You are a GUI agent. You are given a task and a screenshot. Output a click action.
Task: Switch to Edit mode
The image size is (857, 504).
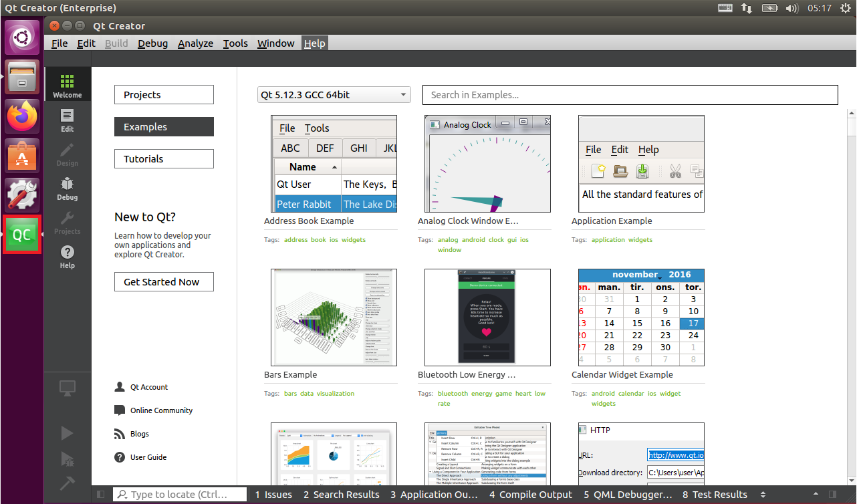pyautogui.click(x=68, y=120)
